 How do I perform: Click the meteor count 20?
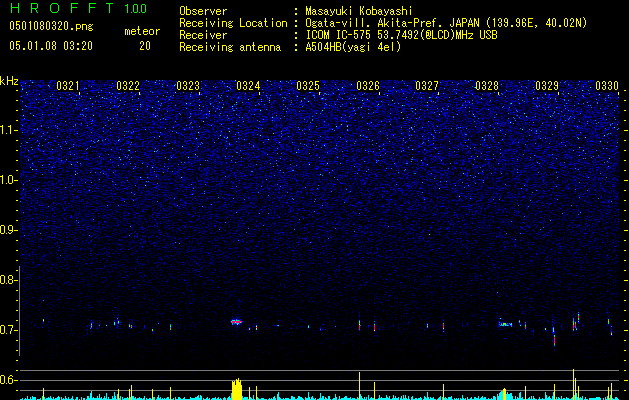pyautogui.click(x=145, y=46)
